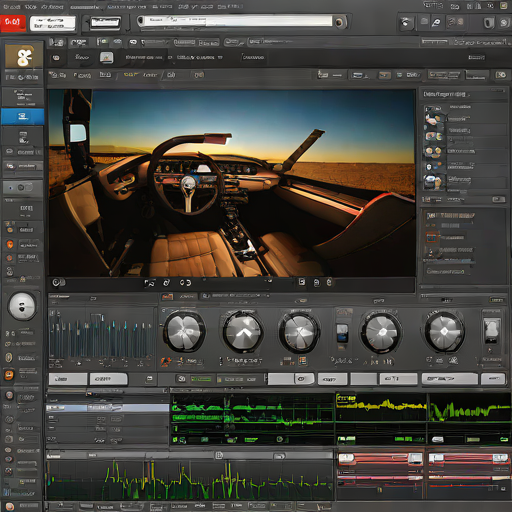This screenshot has height=512, width=512.
Task: Click the orange round icon at the sidebar's bottom
Action: (x=10, y=507)
